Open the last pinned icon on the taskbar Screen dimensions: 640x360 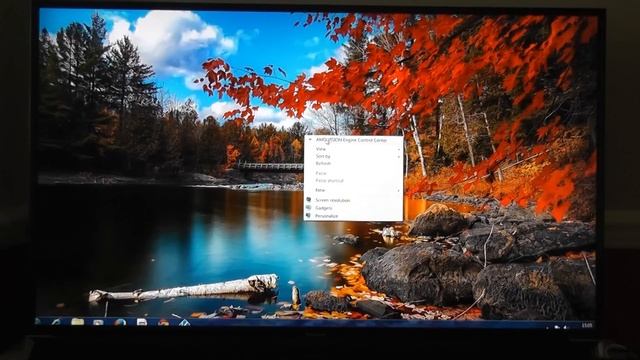pos(184,323)
